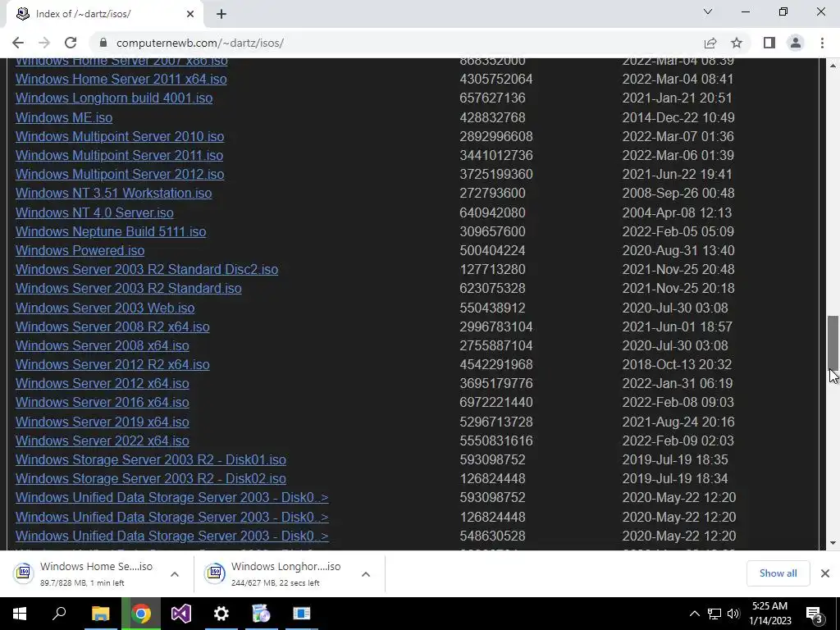Select the Index of /~dartz/isos/ tab
This screenshot has height=630, width=840.
(104, 14)
